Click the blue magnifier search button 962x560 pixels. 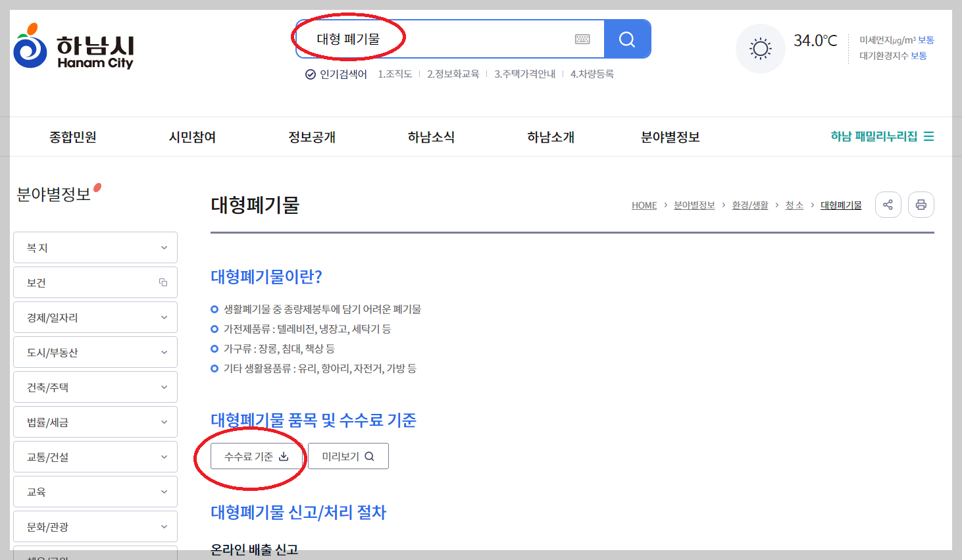[x=627, y=39]
